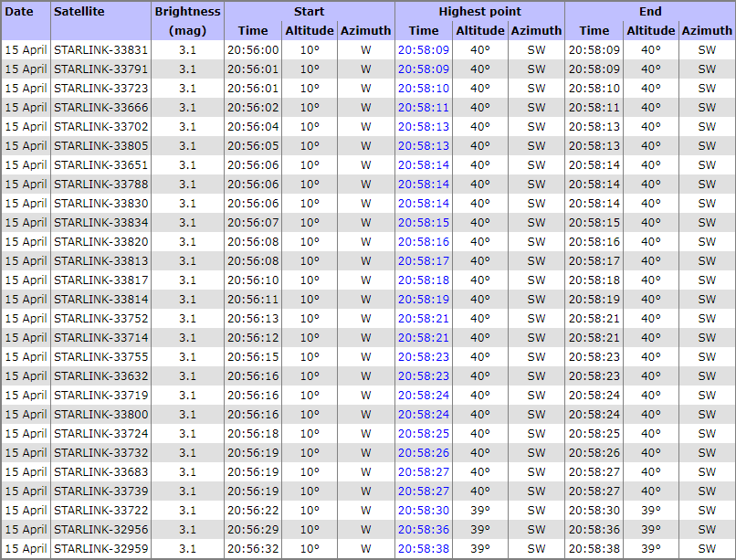Select the STARLINK-33722 satellite name cell
Image resolution: width=736 pixels, height=560 pixels.
(x=101, y=511)
